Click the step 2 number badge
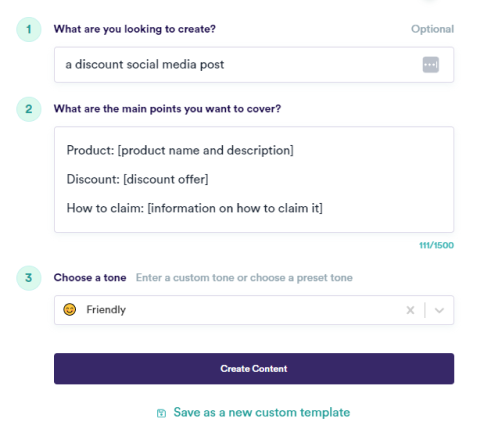 [x=29, y=109]
